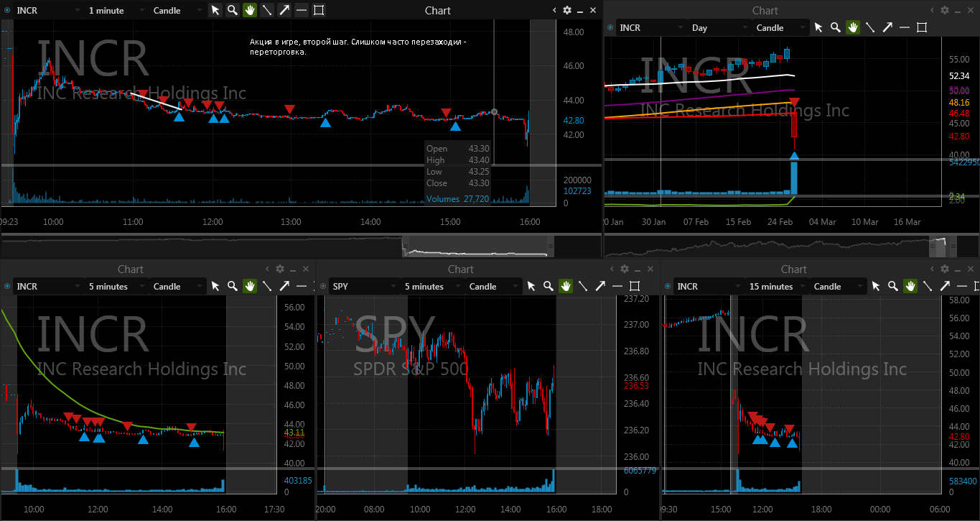Image resolution: width=980 pixels, height=521 pixels.
Task: Open the Day timeframe dropdown
Action: pyautogui.click(x=719, y=27)
